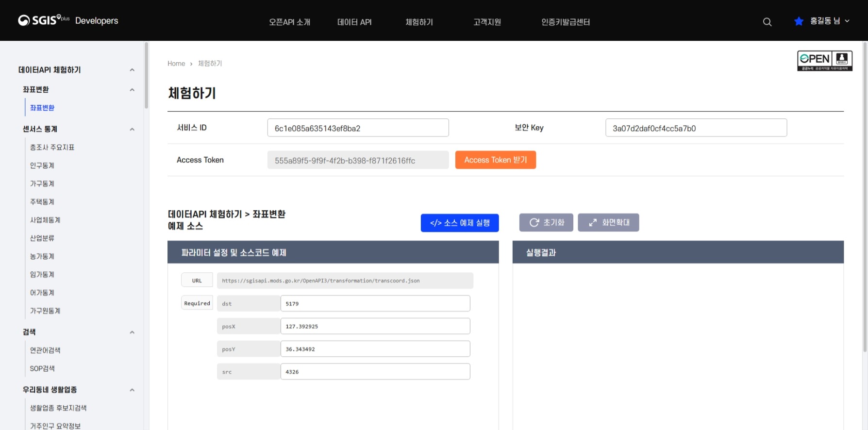Click the 체험하기 breadcrumb link
Viewport: 868px width, 430px height.
click(210, 64)
